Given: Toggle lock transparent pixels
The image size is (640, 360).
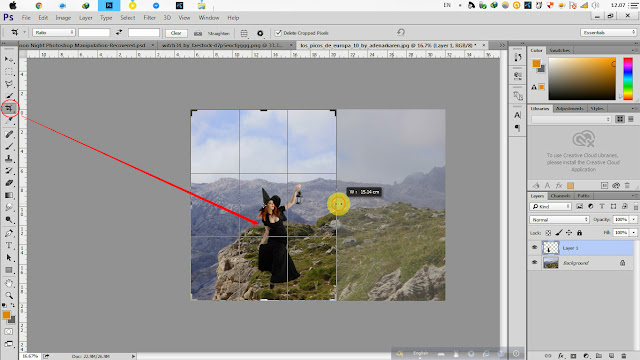Looking at the screenshot, I should point(548,233).
